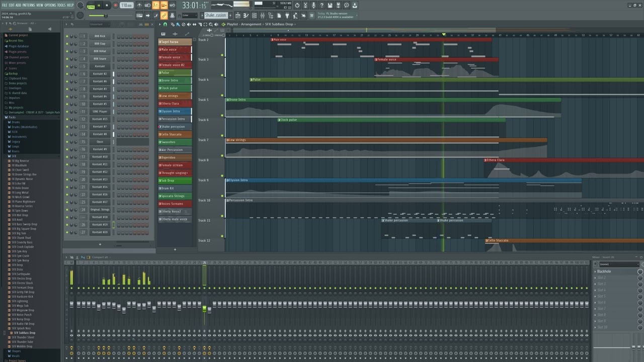Stop playback with transport stop button
Screen dimensions: 644x362
click(107, 6)
